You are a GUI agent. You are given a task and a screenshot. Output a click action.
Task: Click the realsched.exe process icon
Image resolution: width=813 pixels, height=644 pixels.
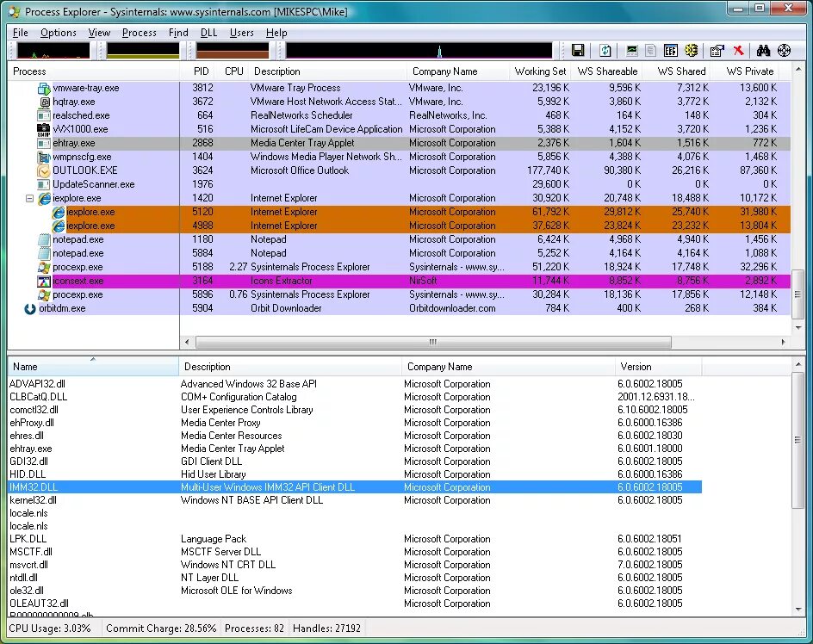click(44, 115)
